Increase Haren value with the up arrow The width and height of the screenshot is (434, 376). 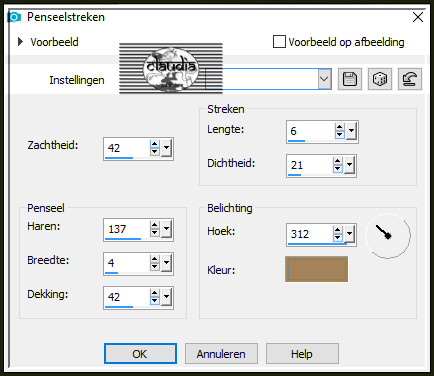tap(154, 225)
